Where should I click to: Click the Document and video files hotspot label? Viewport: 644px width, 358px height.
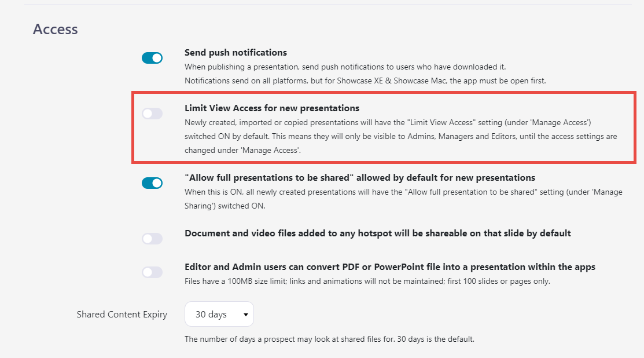pos(377,233)
